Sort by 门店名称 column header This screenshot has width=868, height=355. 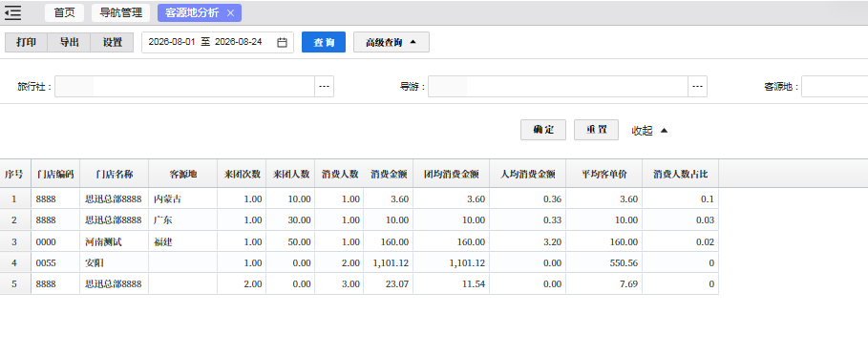[x=114, y=174]
